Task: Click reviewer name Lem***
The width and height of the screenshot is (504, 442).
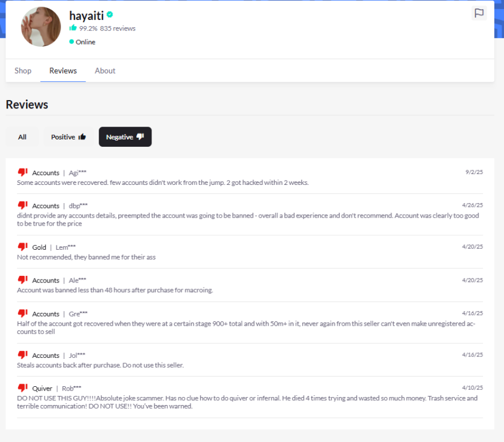Action: click(x=65, y=247)
